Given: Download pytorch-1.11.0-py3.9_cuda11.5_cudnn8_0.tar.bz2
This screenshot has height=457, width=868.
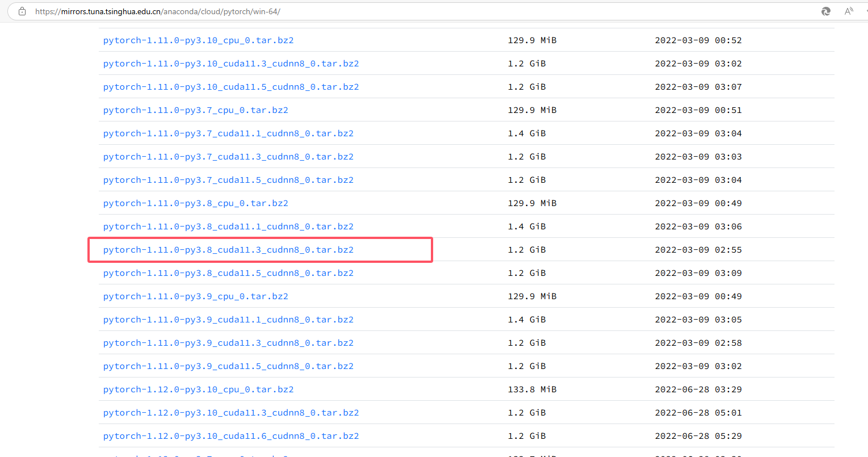Looking at the screenshot, I should pyautogui.click(x=228, y=366).
